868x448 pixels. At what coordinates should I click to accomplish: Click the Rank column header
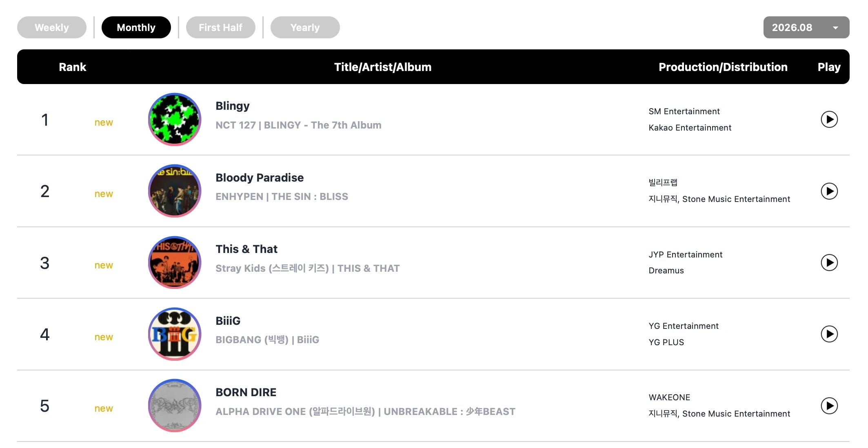[x=72, y=67]
